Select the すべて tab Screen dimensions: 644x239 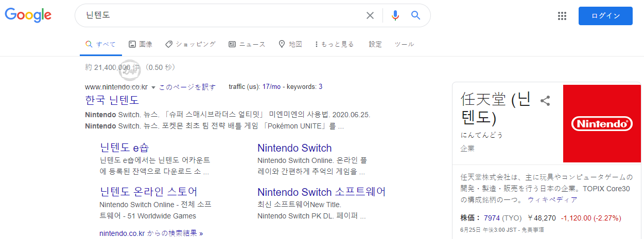coord(101,44)
